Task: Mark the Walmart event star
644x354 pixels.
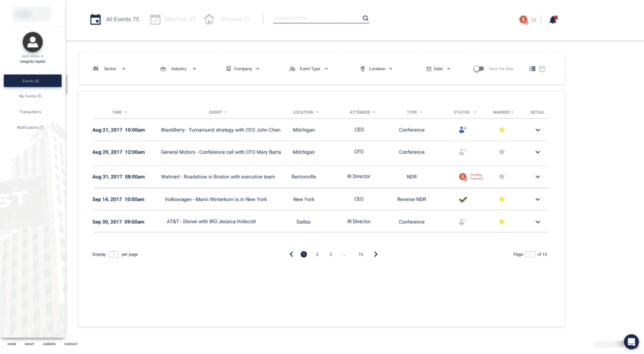Action: coord(501,177)
